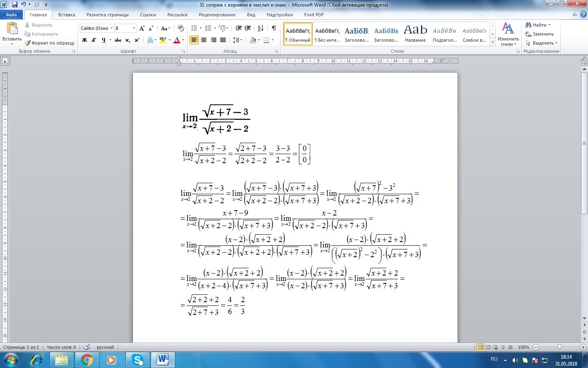Toggle underline formatting
This screenshot has width=588, height=368.
pyautogui.click(x=103, y=40)
